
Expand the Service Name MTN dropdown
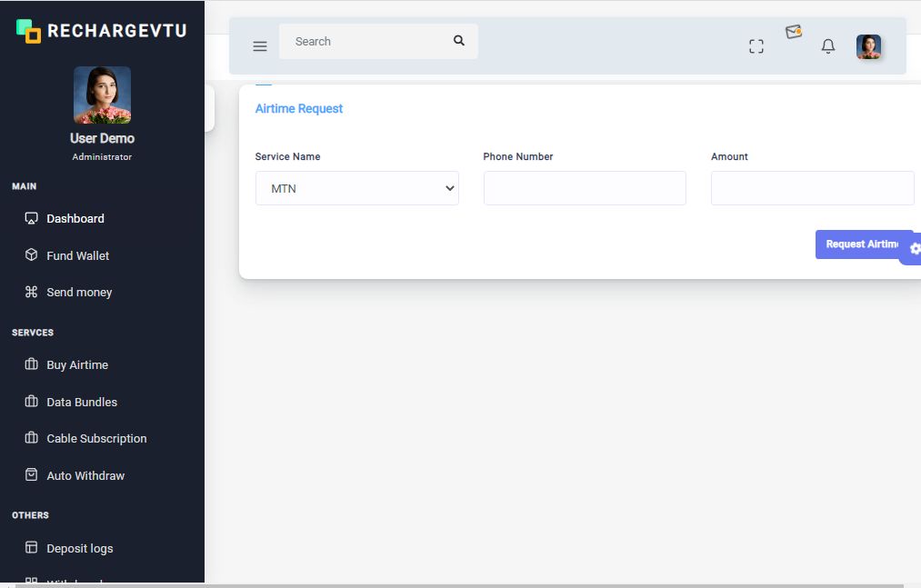point(356,188)
